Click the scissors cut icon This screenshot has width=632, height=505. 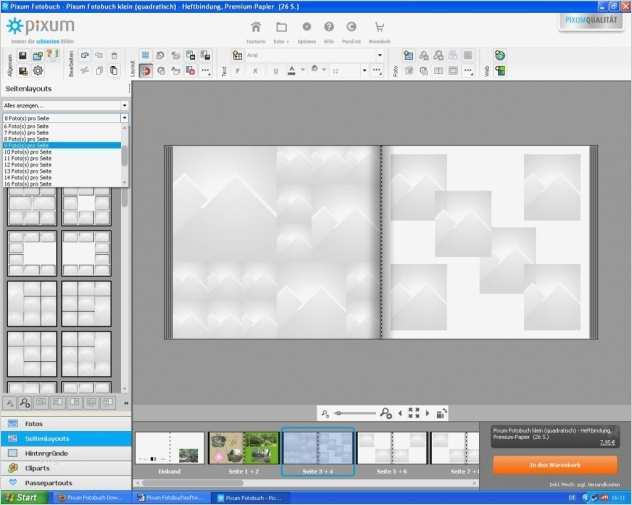coord(84,71)
